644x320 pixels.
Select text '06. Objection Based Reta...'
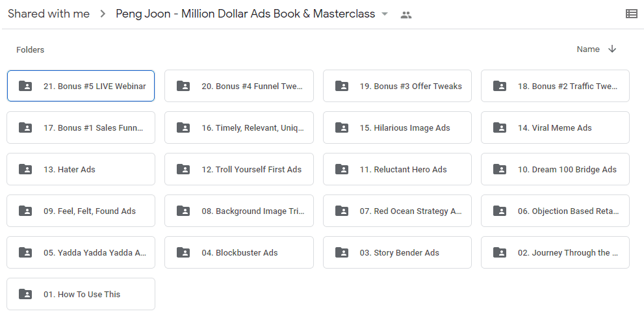pos(569,211)
